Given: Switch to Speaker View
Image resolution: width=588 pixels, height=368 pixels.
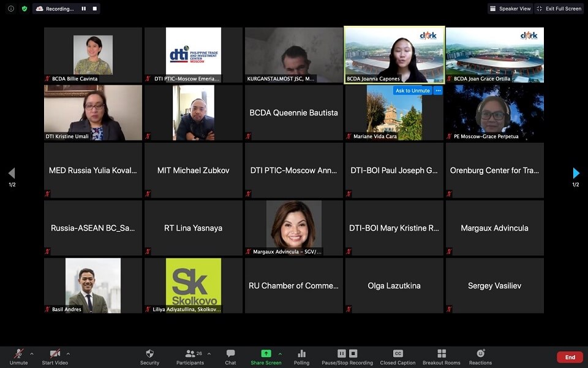Looking at the screenshot, I should click(x=510, y=9).
